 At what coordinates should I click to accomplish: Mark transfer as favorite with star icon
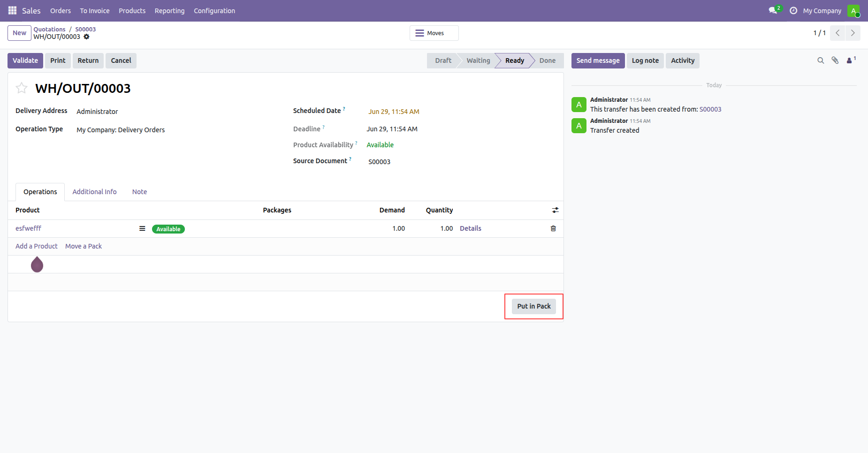click(22, 88)
